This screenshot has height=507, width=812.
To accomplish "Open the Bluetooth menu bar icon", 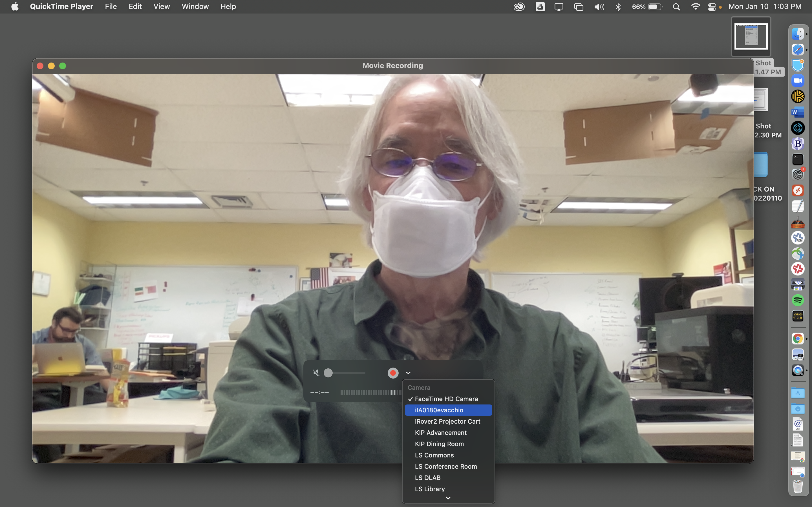I will pos(618,7).
